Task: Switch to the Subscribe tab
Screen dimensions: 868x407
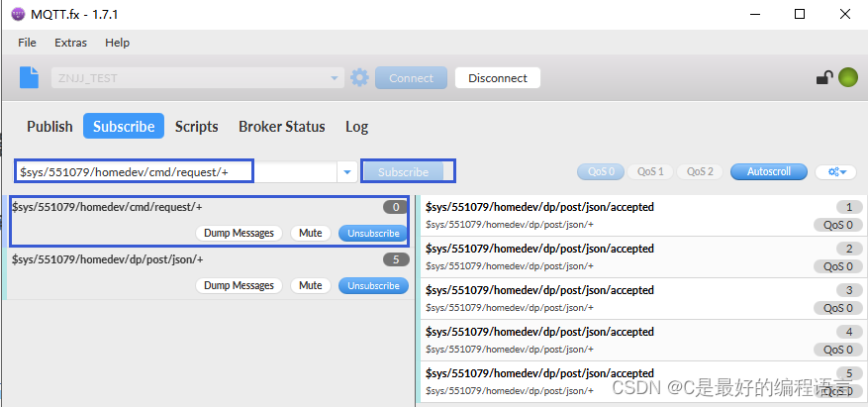Action: pyautogui.click(x=124, y=126)
